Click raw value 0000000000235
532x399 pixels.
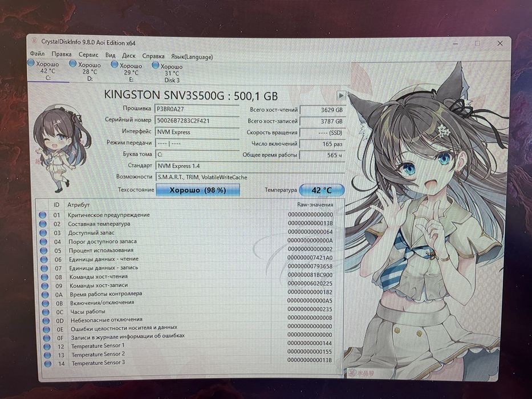point(310,309)
